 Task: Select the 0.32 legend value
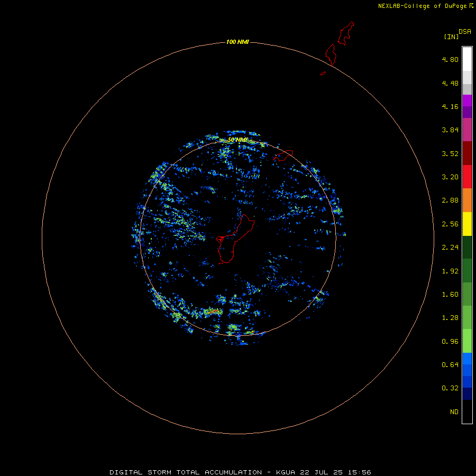(450, 388)
